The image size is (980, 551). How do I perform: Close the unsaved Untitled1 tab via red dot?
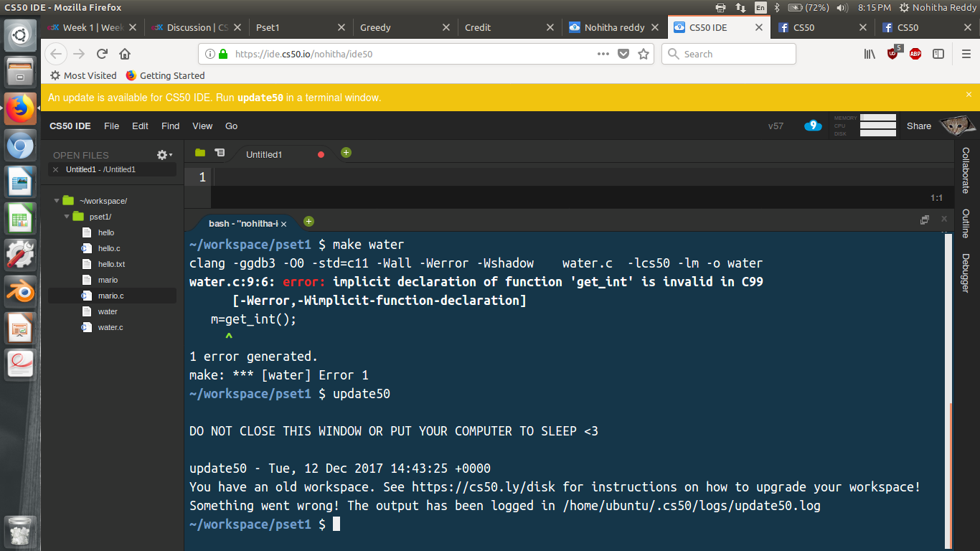click(x=321, y=154)
